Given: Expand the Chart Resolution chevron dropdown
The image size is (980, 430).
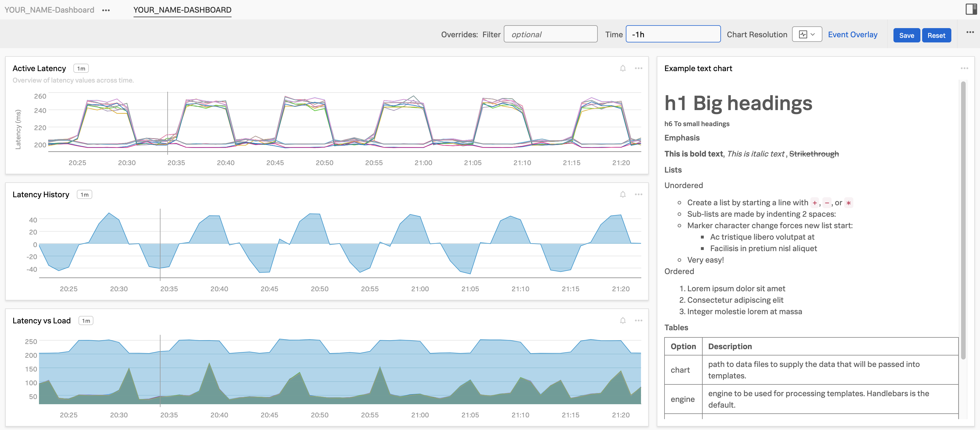Looking at the screenshot, I should 813,34.
